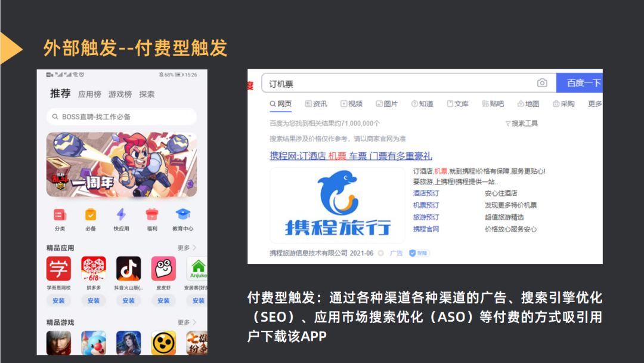The width and height of the screenshot is (644, 363).
Task: Tap the 安居客 Anjuke app icon
Action: [x=197, y=269]
